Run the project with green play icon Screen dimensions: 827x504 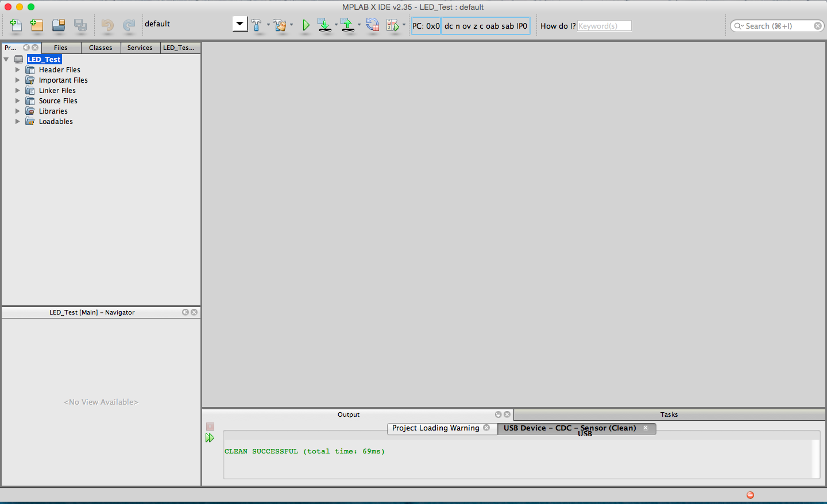click(306, 25)
